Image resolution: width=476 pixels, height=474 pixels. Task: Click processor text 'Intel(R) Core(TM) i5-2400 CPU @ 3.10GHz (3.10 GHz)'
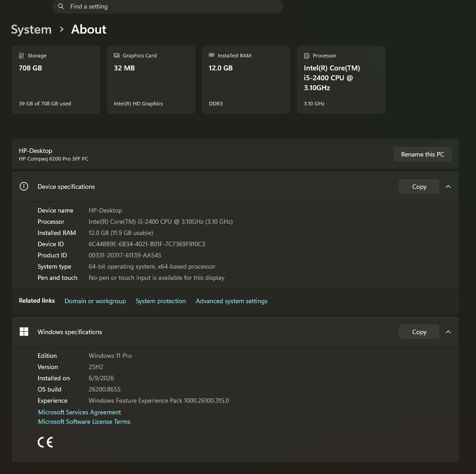pyautogui.click(x=160, y=222)
